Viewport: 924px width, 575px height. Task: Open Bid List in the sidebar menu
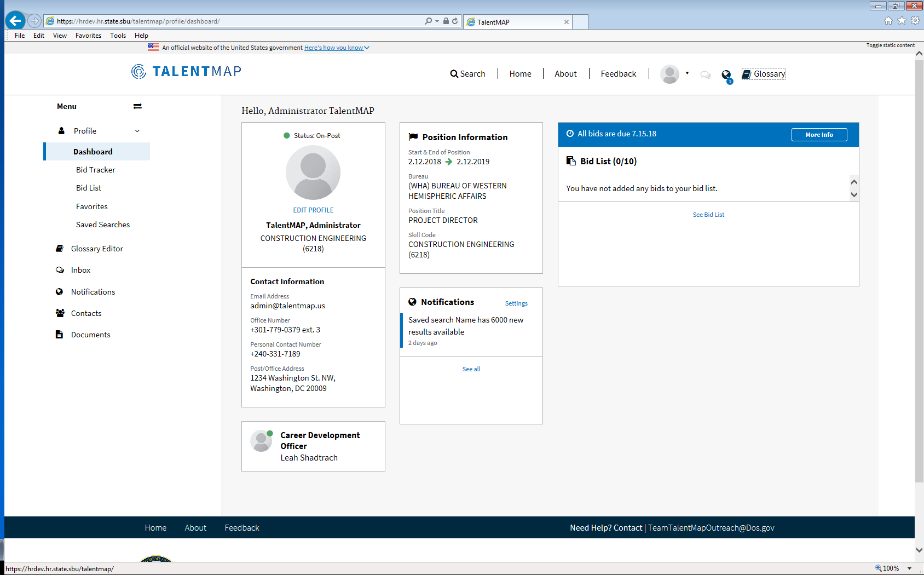(89, 188)
